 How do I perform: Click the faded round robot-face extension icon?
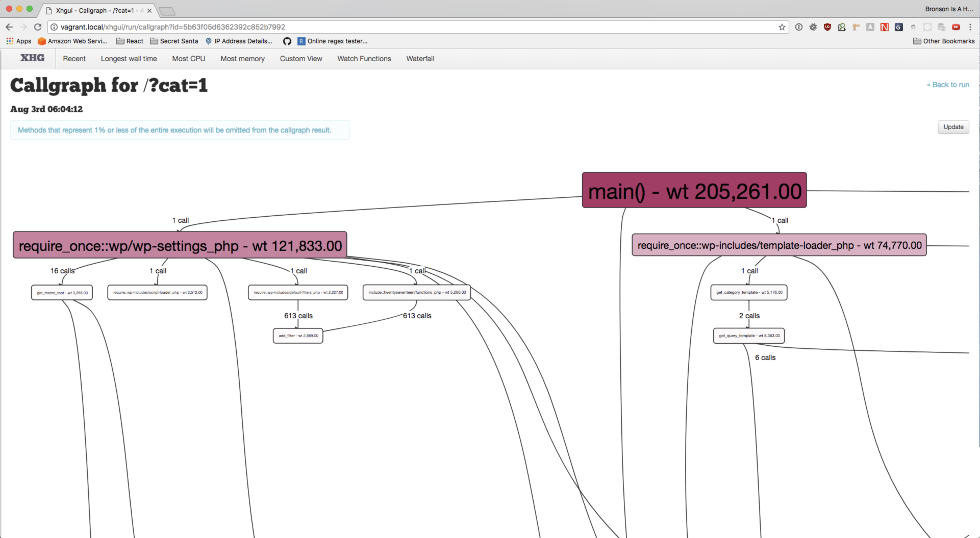(913, 27)
